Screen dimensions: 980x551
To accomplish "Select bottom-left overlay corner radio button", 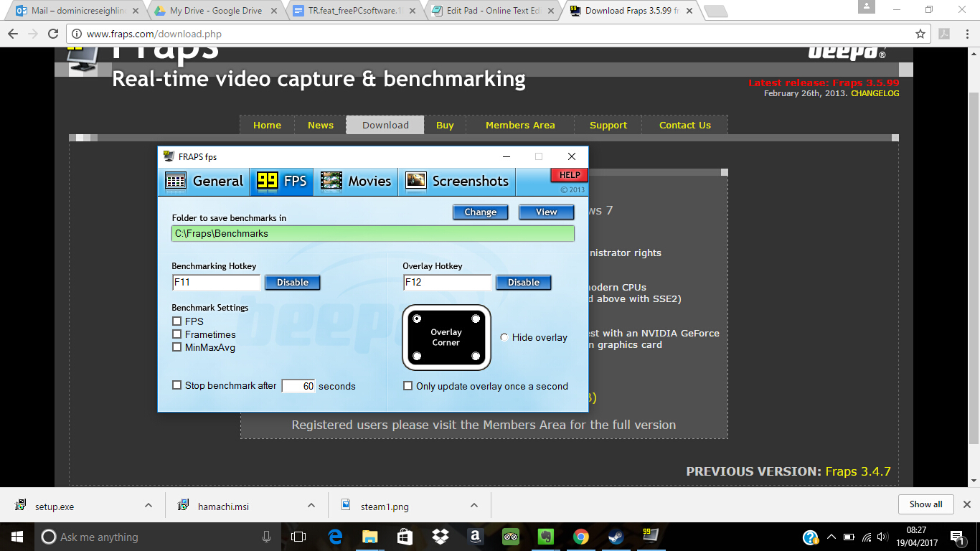I will (417, 356).
